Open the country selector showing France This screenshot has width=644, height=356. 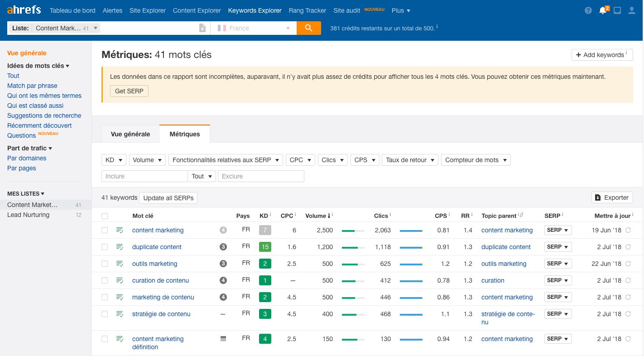pos(254,28)
